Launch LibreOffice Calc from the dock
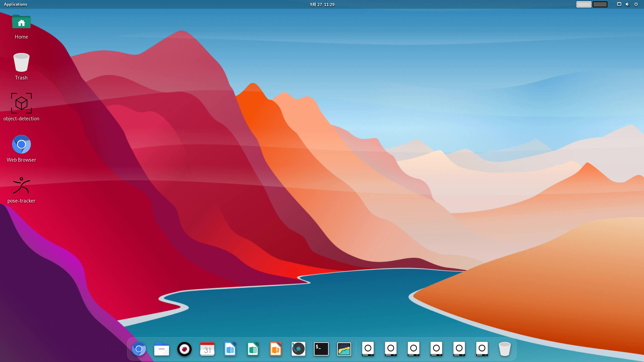This screenshot has width=644, height=362. point(253,349)
